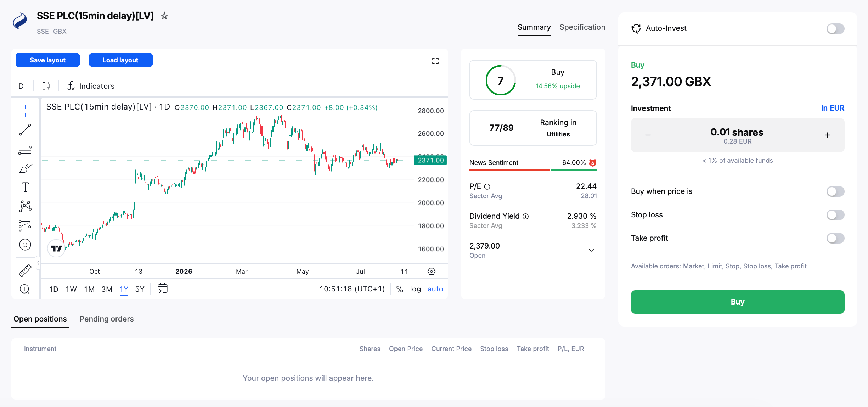The width and height of the screenshot is (868, 407).
Task: Set chart range to 1D
Action: pyautogui.click(x=54, y=289)
